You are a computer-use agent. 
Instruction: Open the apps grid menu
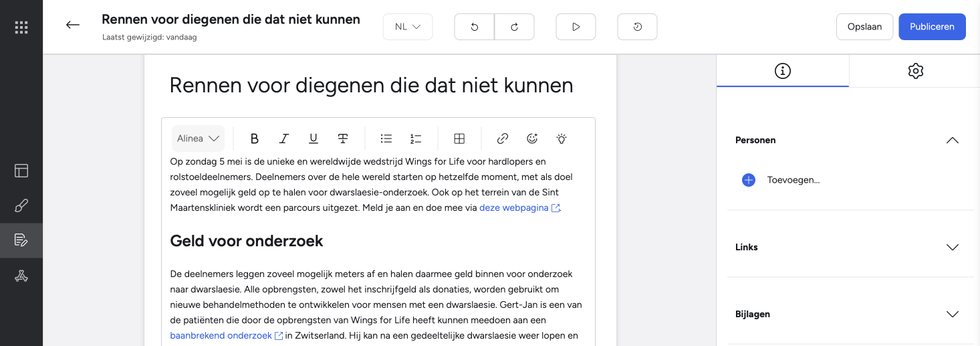[x=21, y=27]
